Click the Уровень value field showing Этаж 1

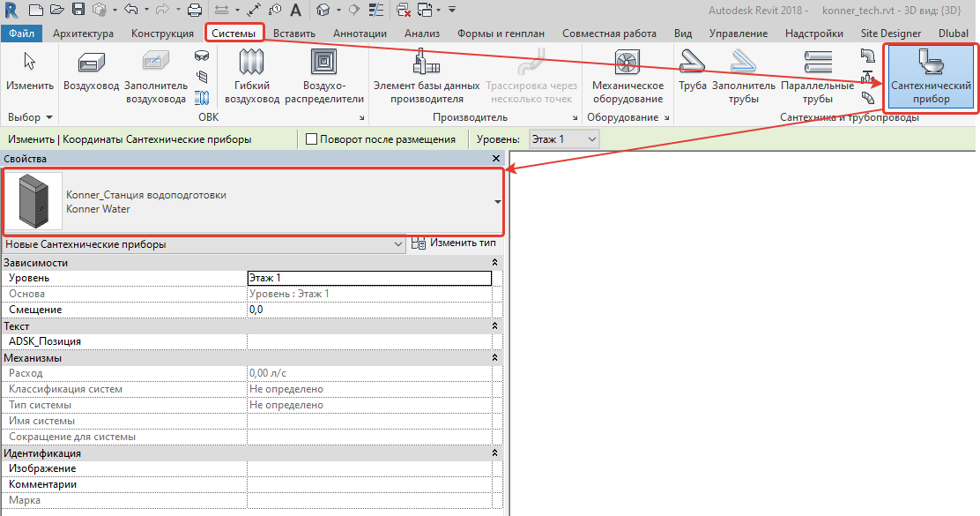[x=369, y=278]
